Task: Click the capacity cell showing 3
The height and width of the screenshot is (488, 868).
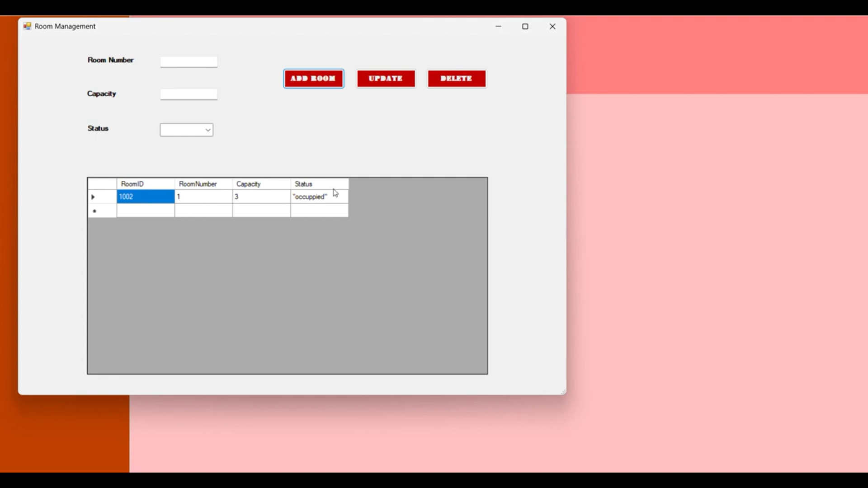Action: click(x=261, y=197)
